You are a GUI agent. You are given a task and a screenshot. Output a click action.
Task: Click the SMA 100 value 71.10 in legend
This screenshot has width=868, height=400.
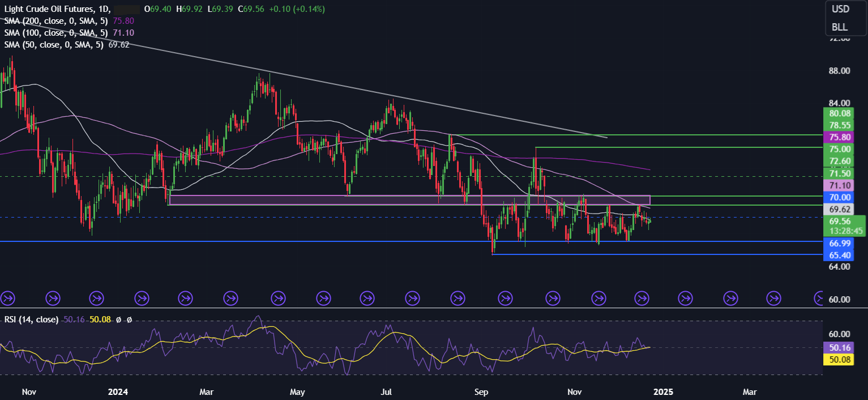123,32
